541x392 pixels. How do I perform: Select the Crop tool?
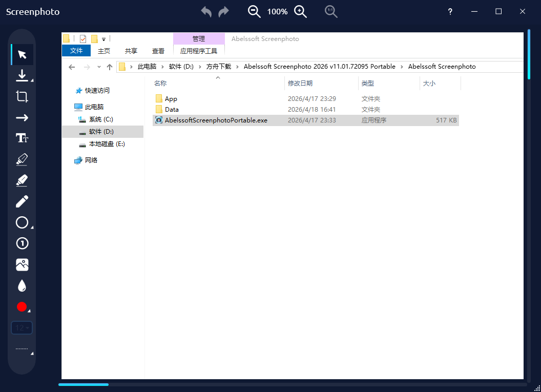[x=22, y=96]
